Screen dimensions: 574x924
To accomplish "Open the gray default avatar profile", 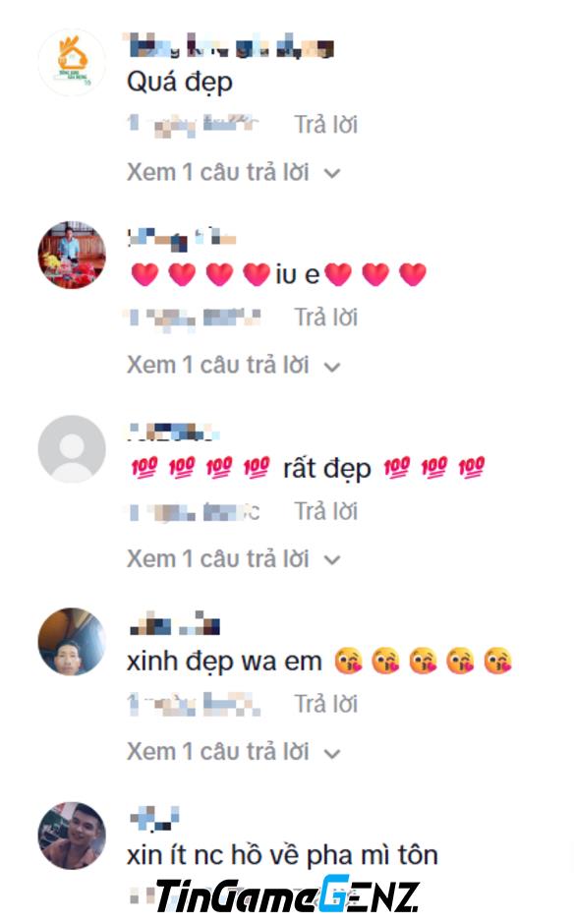I will [72, 449].
